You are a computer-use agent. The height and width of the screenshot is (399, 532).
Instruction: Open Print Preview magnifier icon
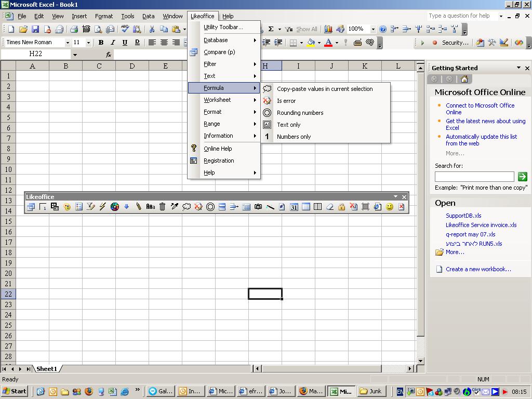(98, 29)
